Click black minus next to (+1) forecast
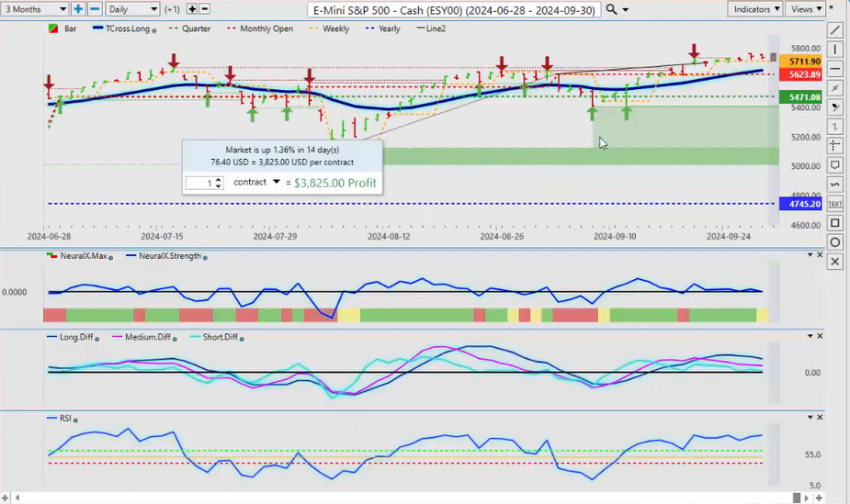This screenshot has width=850, height=504. pos(205,9)
